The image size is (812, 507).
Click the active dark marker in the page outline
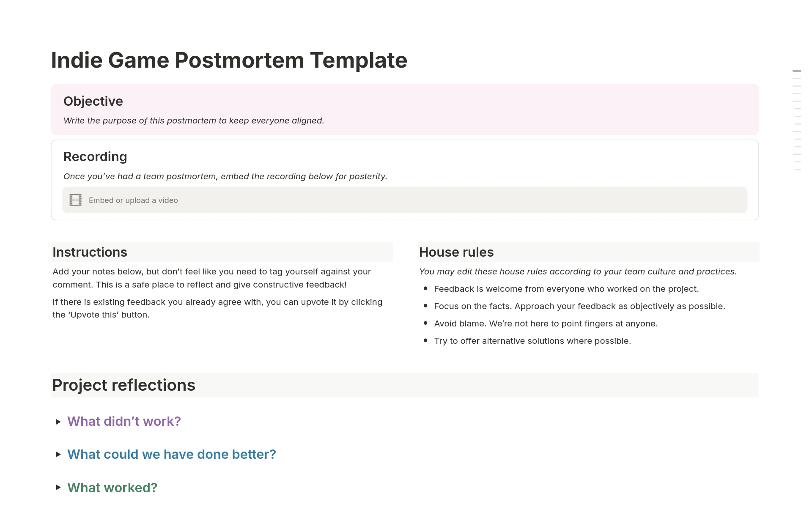(796, 71)
